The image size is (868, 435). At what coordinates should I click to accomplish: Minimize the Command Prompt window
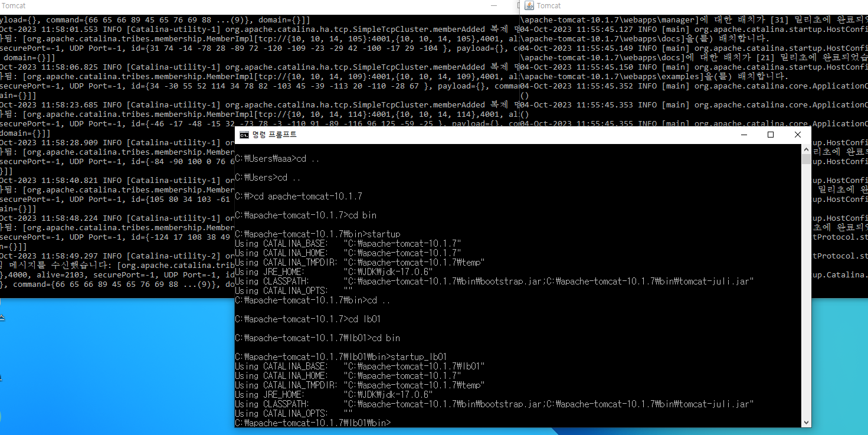743,135
